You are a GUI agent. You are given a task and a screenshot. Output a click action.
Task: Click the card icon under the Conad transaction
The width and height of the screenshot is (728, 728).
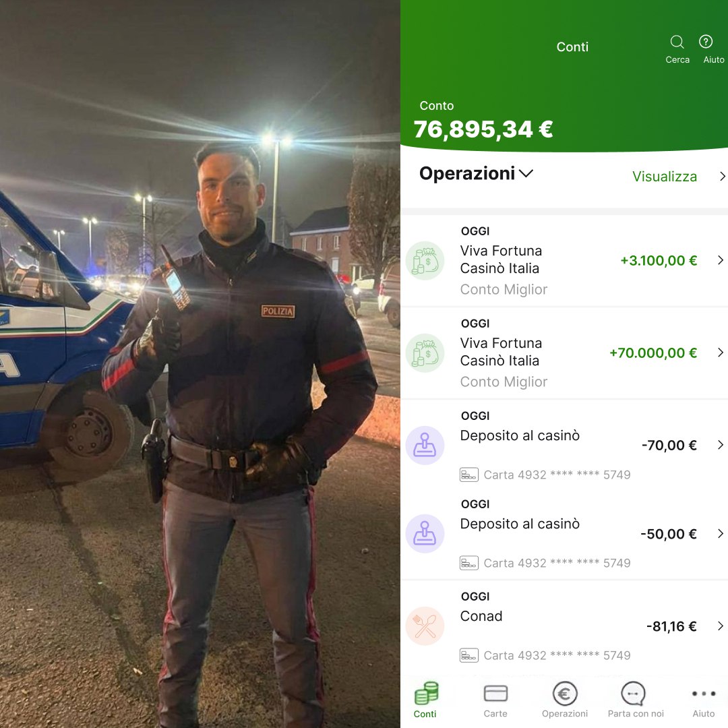tap(469, 656)
